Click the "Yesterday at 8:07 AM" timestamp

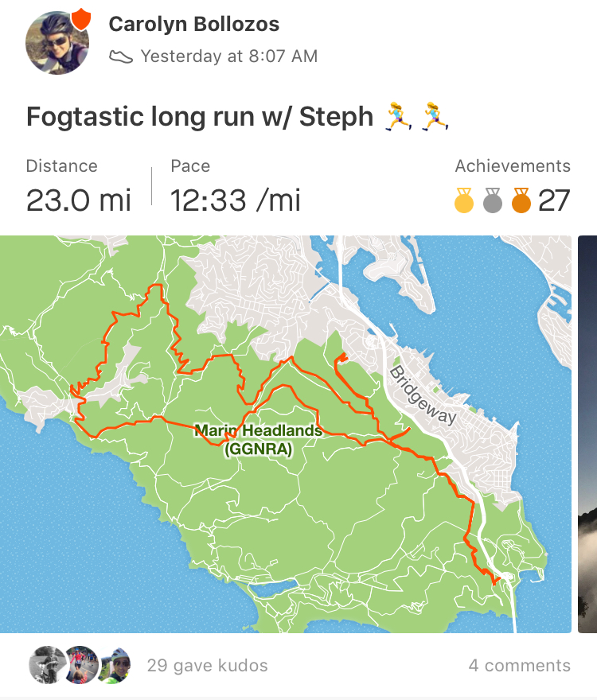[229, 56]
